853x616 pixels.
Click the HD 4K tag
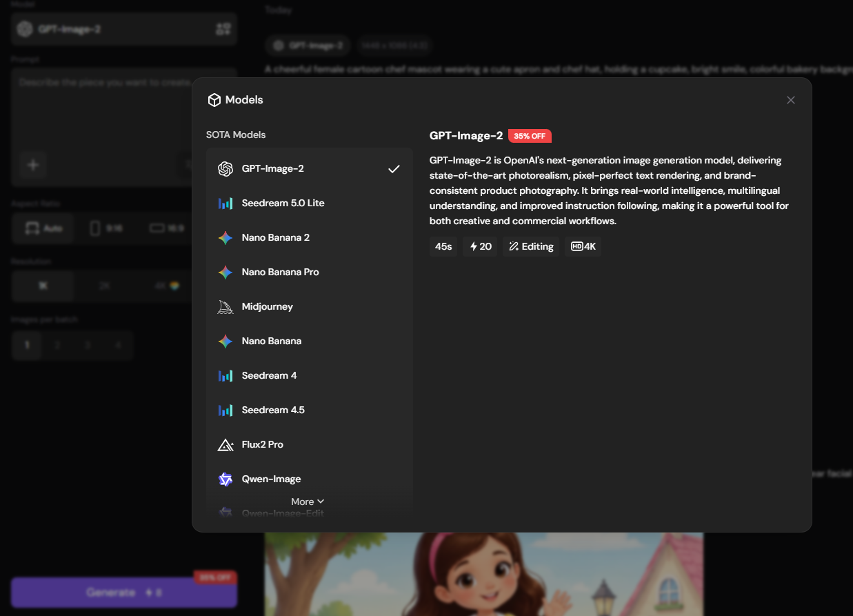click(x=583, y=246)
